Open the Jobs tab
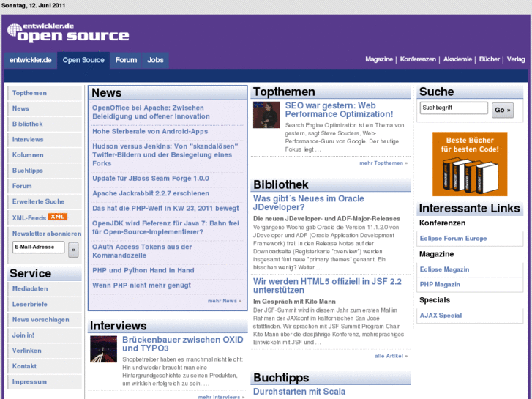This screenshot has height=399, width=532. coord(155,60)
